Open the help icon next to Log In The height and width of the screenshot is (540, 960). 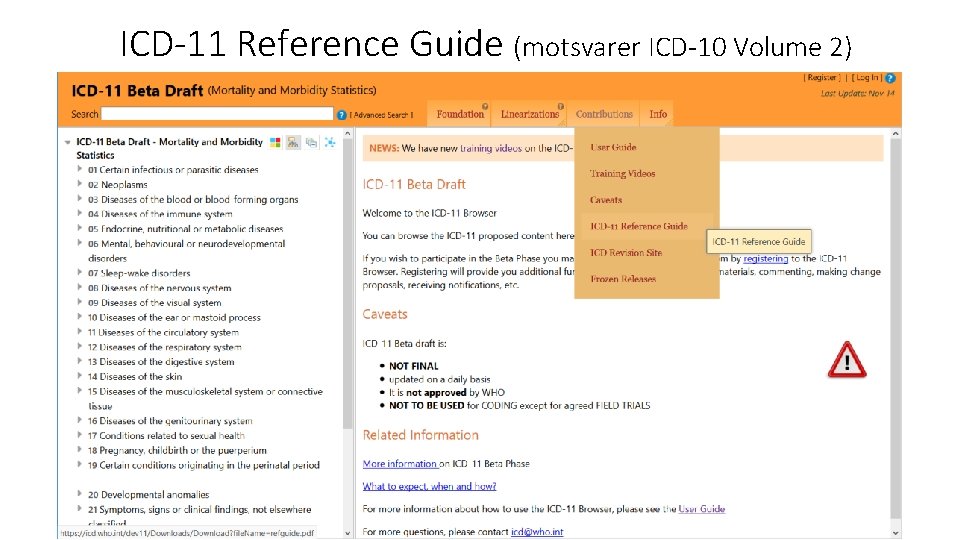(890, 78)
